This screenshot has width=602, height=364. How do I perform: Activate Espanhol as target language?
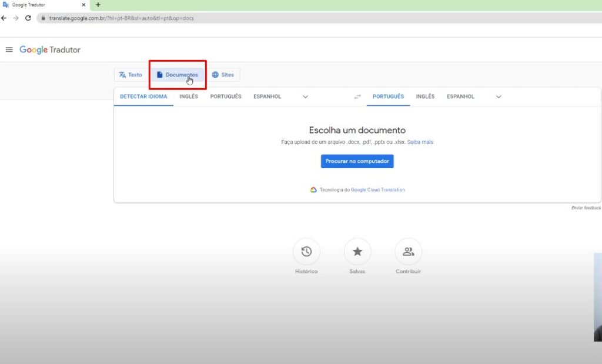(x=461, y=96)
